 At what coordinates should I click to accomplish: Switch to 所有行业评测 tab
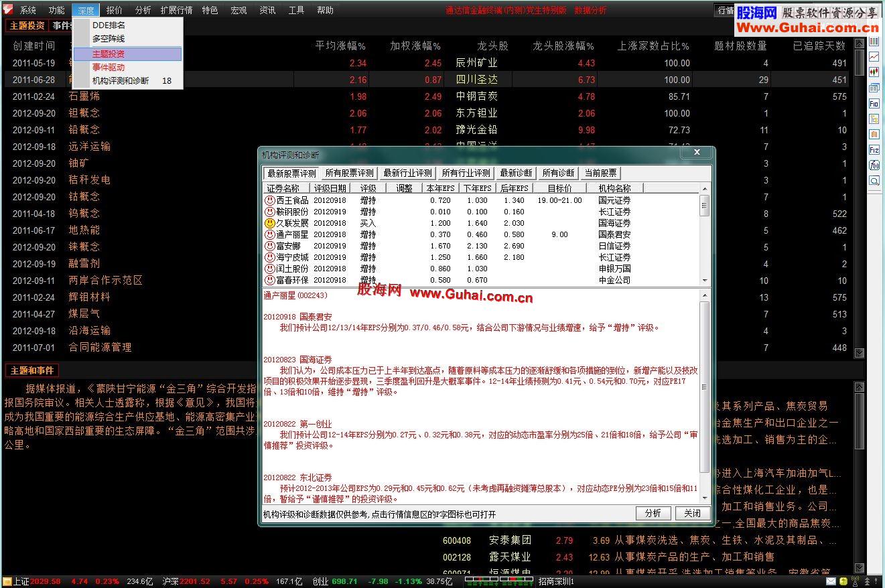466,173
